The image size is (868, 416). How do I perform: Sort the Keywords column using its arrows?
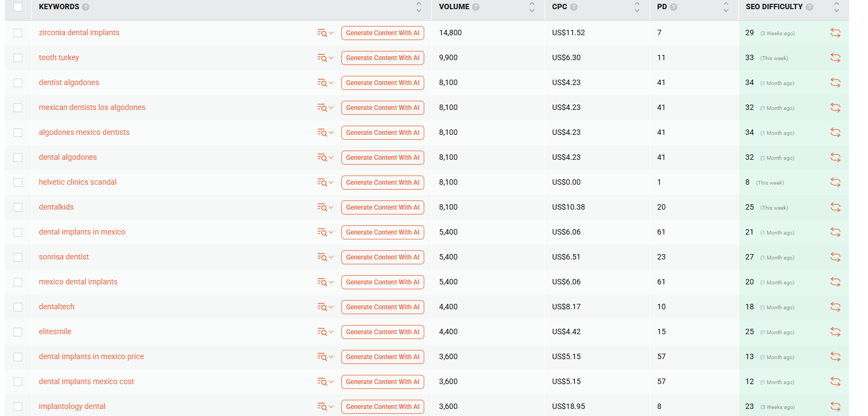(419, 7)
